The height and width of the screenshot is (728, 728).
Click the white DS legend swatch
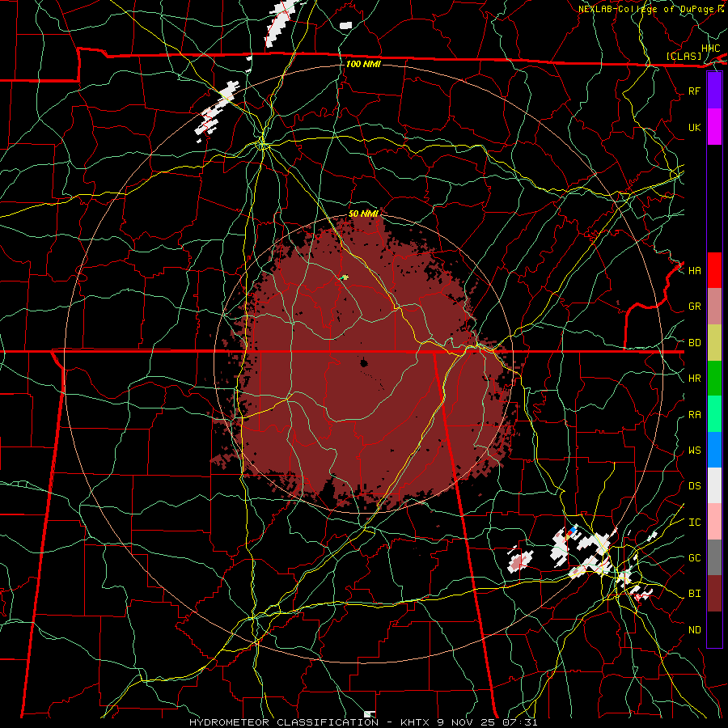coord(714,485)
